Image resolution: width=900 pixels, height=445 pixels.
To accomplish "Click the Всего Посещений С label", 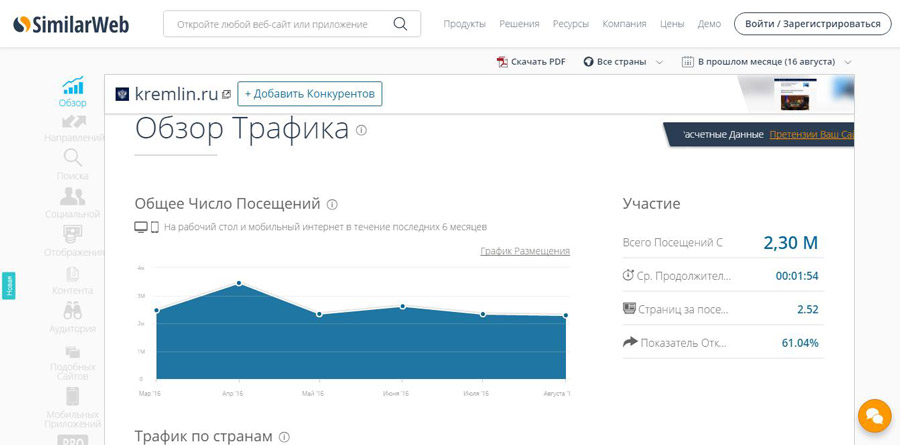I will pos(672,243).
